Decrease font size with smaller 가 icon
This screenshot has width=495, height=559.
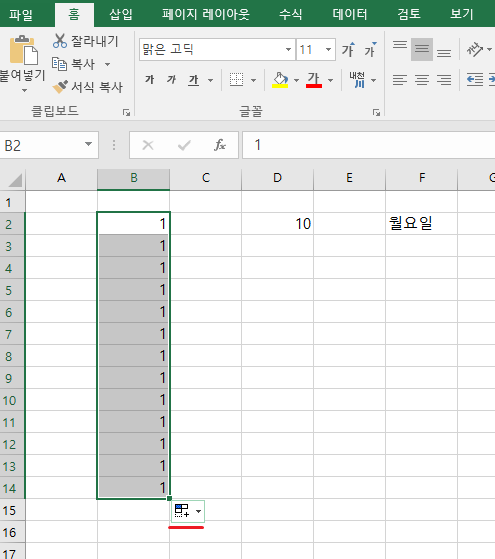click(x=370, y=50)
